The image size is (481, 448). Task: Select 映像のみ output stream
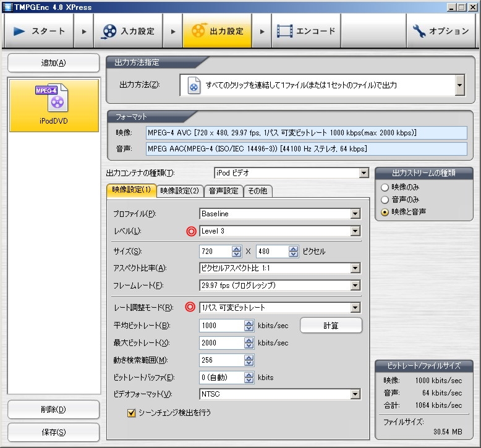(385, 187)
